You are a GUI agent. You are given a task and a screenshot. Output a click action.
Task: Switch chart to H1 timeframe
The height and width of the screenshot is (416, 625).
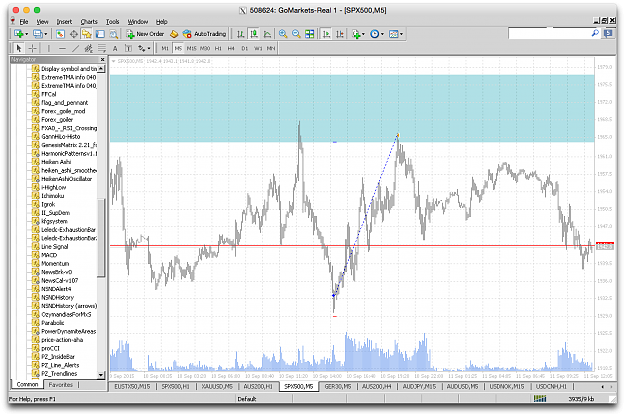tap(218, 48)
